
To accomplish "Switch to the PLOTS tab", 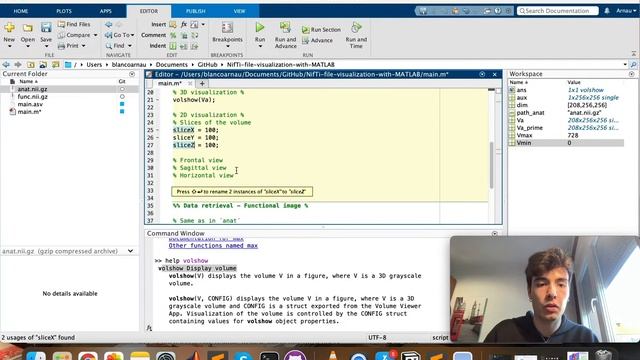I will [64, 11].
